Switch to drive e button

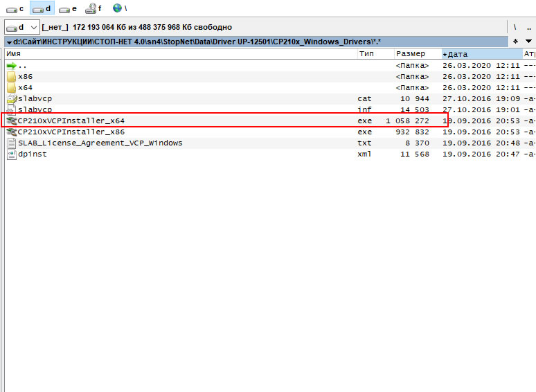click(x=68, y=8)
